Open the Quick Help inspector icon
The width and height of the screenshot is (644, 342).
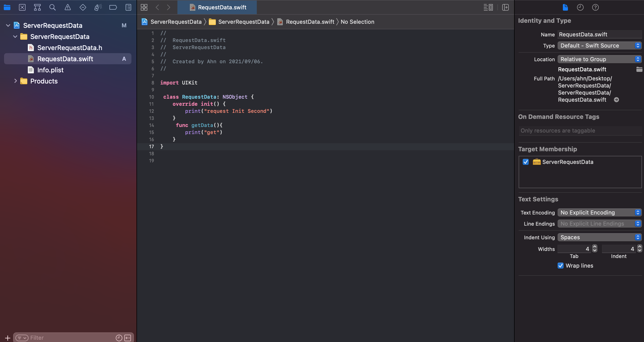pyautogui.click(x=595, y=7)
